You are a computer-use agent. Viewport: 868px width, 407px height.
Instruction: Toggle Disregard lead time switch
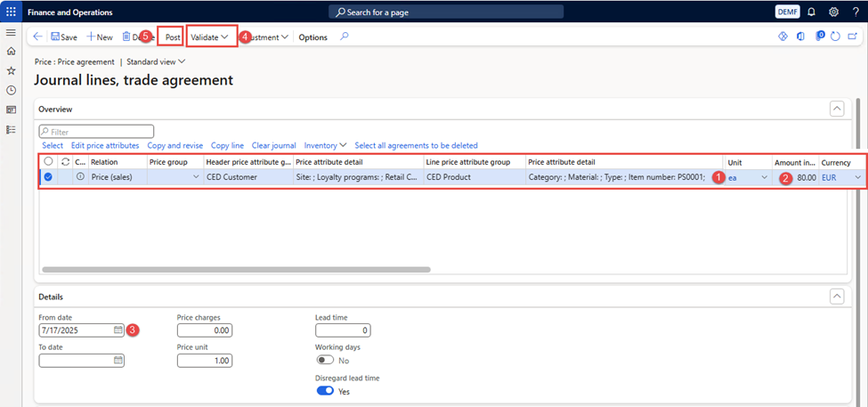coord(325,391)
